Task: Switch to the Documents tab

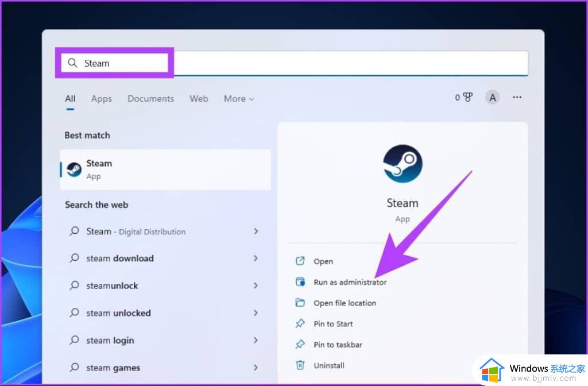Action: pyautogui.click(x=151, y=99)
